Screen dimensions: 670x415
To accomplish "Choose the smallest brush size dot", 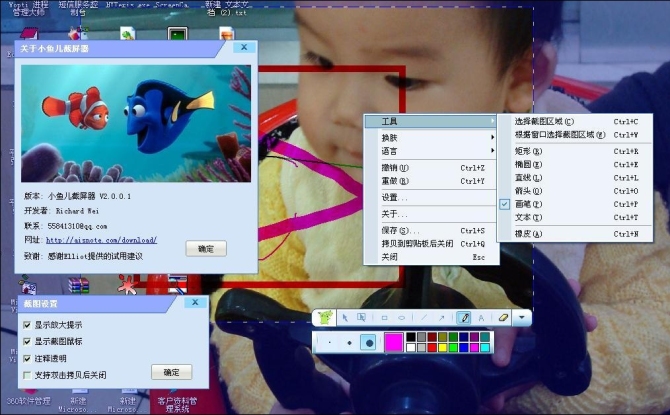I will [x=329, y=342].
